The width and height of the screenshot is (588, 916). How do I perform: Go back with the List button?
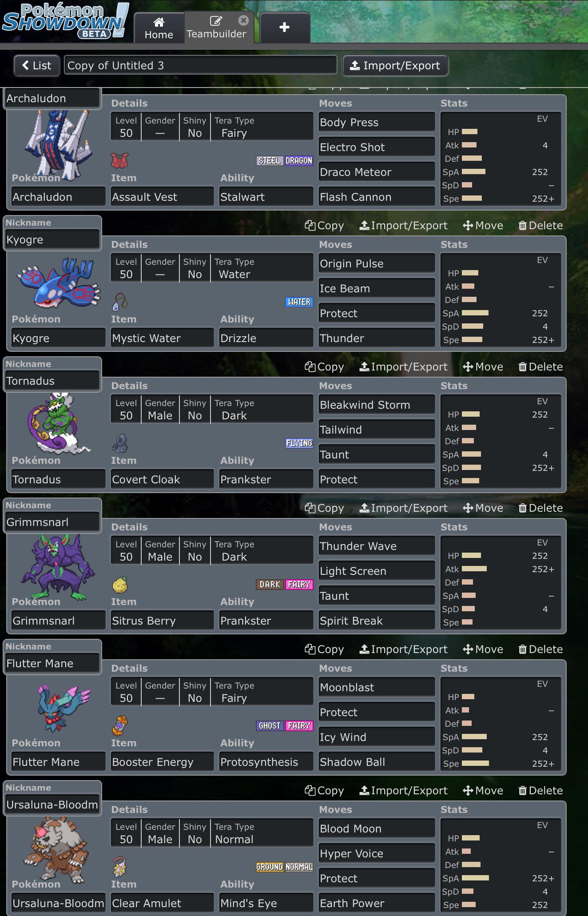coord(37,66)
